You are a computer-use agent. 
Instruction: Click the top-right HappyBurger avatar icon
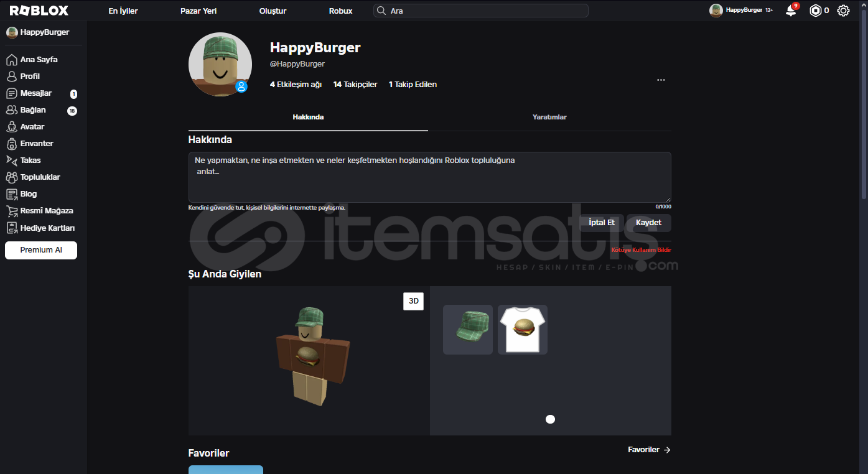716,11
